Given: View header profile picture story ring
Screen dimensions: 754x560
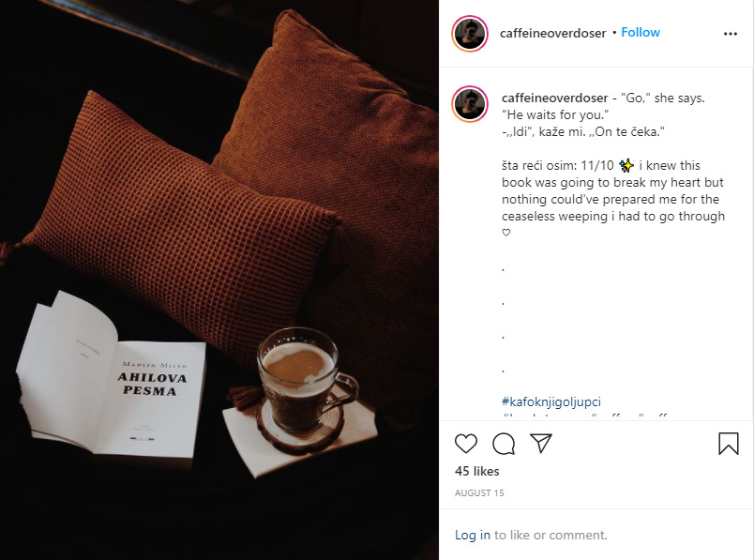Looking at the screenshot, I should tap(470, 33).
